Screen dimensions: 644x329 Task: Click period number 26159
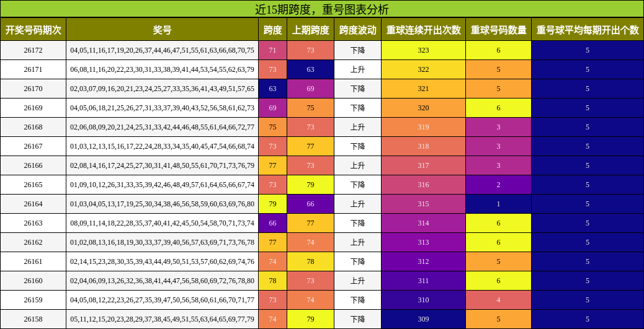[x=34, y=300]
